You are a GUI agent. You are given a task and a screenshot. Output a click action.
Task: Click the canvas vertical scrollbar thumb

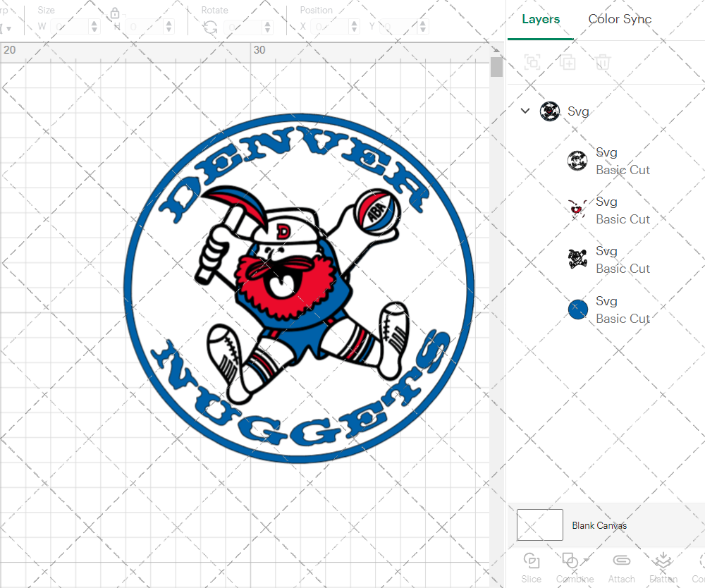[496, 66]
